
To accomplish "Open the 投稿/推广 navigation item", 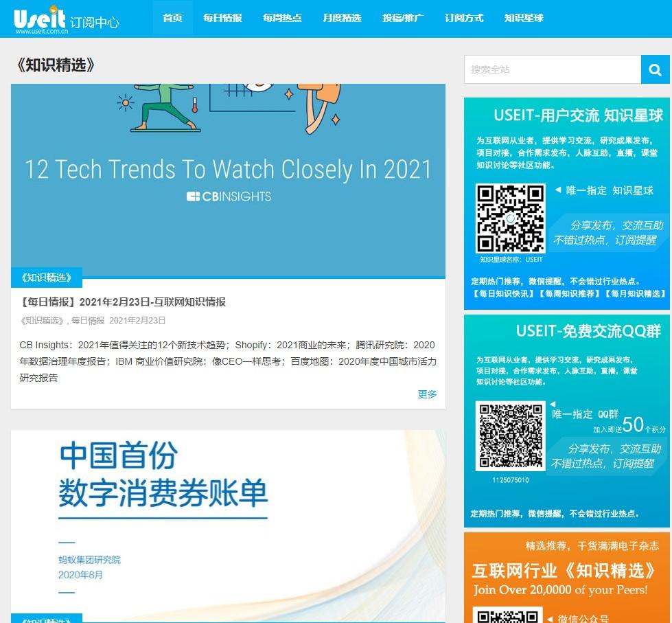I will coord(403,18).
